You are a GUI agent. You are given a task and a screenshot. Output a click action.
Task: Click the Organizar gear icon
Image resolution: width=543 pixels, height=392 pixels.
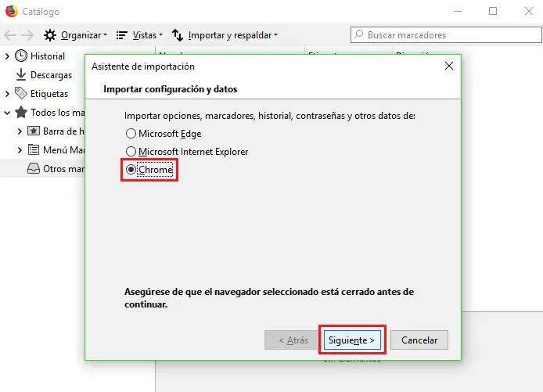coord(50,35)
